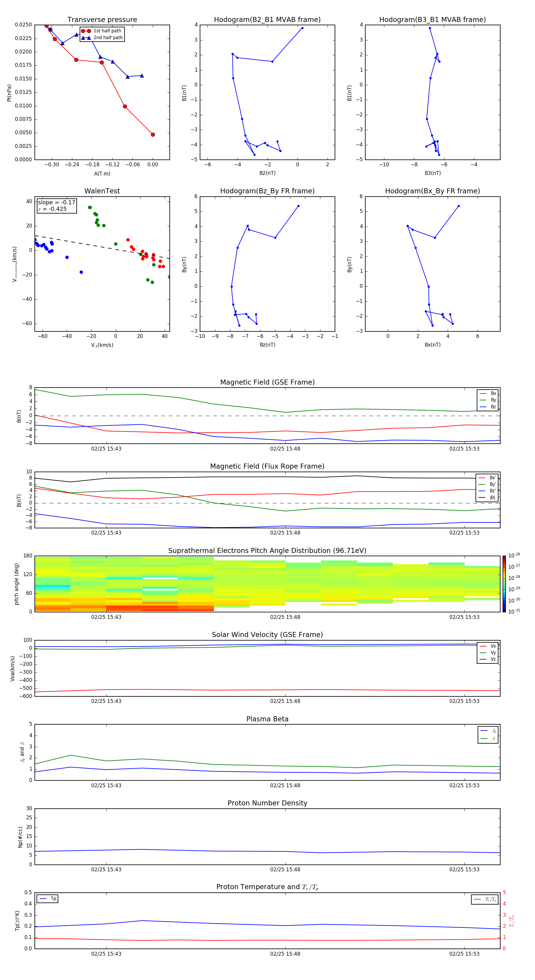Screen dimensions: 535x980
Task: Click the 'Solar Wind Velocity (GSE Frame)' title
Action: click(x=267, y=635)
